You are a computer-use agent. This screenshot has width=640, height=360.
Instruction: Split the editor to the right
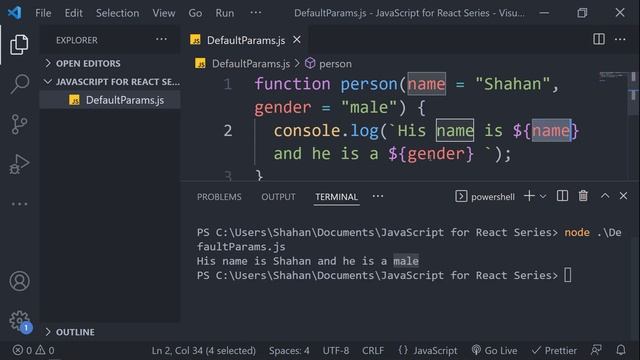coord(599,39)
